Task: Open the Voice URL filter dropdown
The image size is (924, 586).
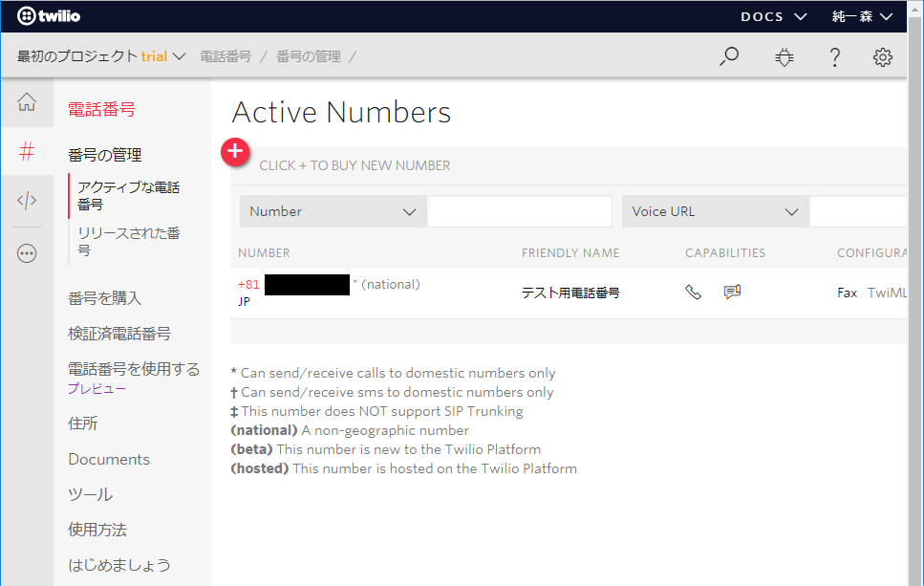Action: (716, 211)
